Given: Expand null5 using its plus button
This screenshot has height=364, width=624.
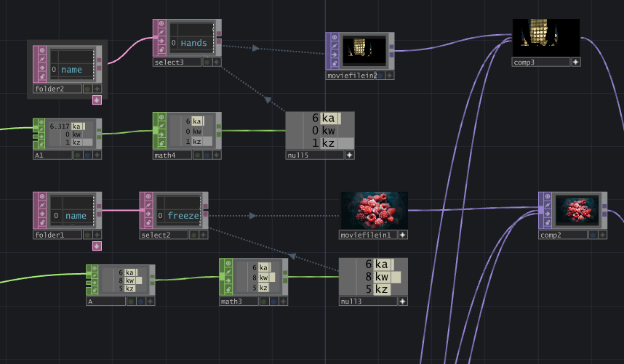Looking at the screenshot, I should (x=349, y=155).
